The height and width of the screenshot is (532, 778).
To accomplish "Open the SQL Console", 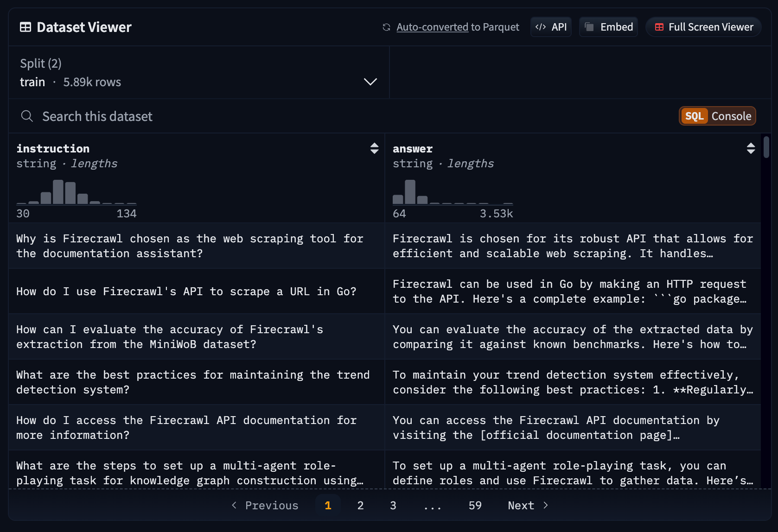I will (717, 116).
